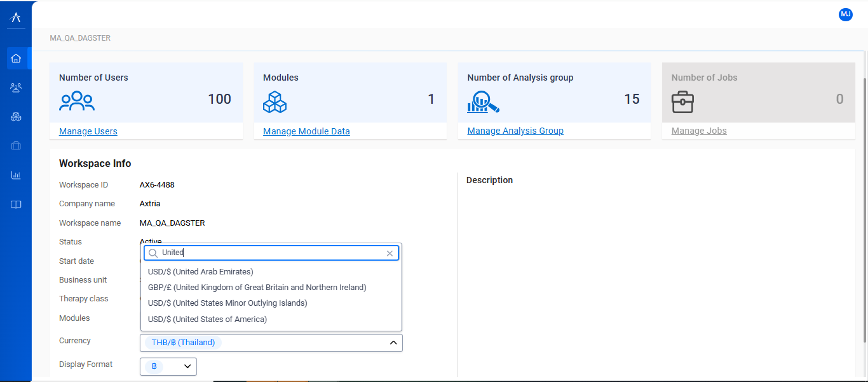Open the Manage Module Data link
The height and width of the screenshot is (382, 868).
coord(306,131)
